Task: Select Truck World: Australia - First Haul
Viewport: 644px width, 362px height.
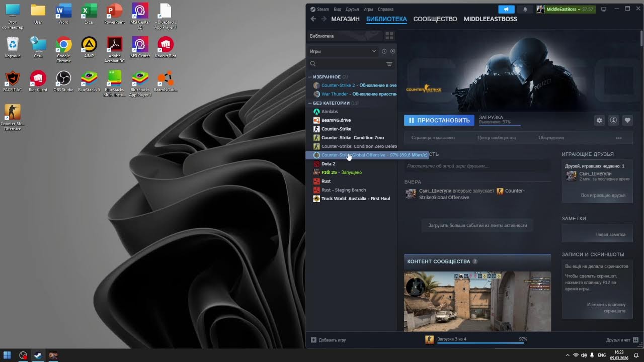Action: click(x=355, y=199)
